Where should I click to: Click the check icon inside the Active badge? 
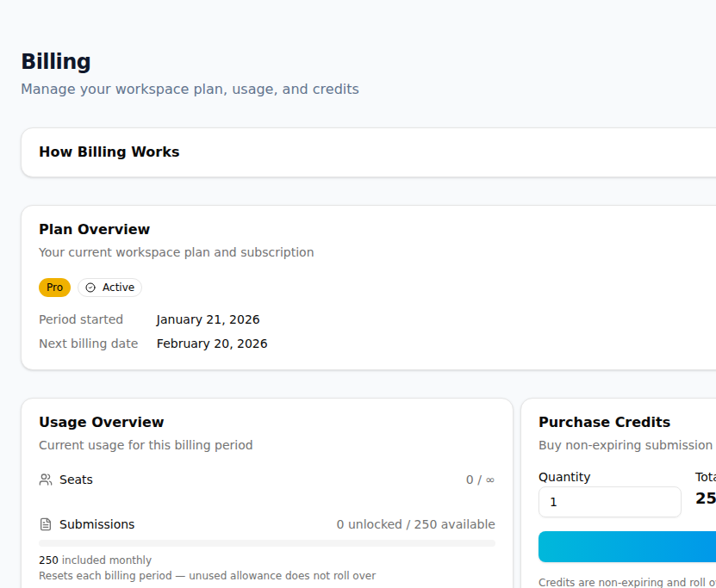coord(90,287)
